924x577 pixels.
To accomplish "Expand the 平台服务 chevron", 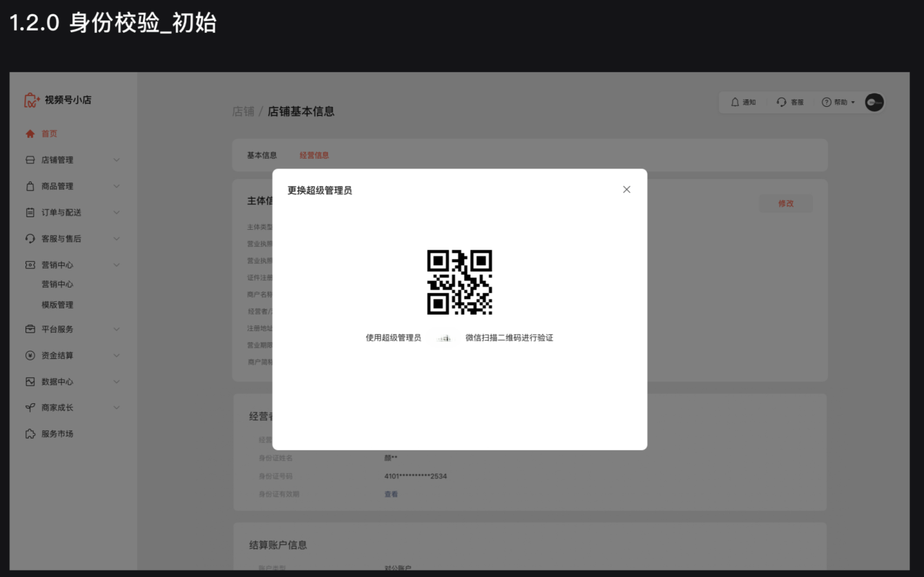I will click(117, 329).
